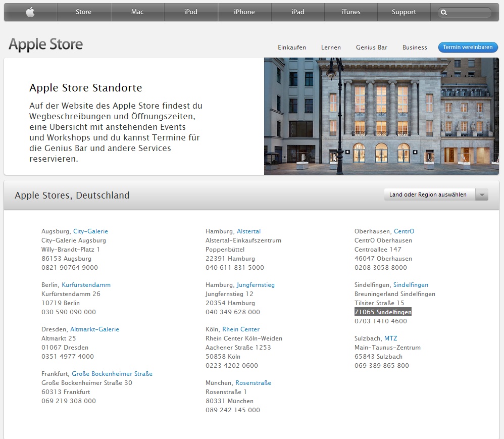
Task: Open the CentrO store link
Action: coord(404,231)
